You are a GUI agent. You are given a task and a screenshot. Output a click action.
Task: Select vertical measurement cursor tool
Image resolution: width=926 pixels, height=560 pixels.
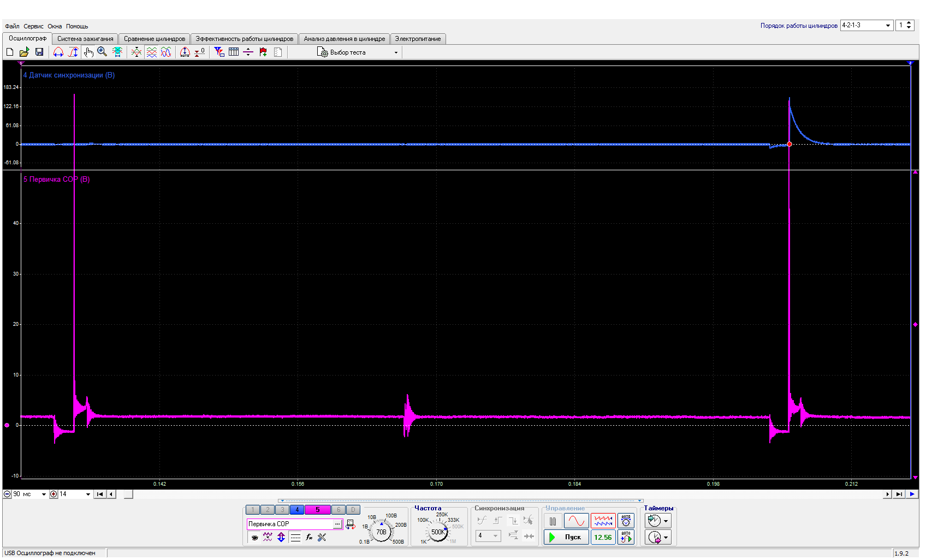click(73, 52)
